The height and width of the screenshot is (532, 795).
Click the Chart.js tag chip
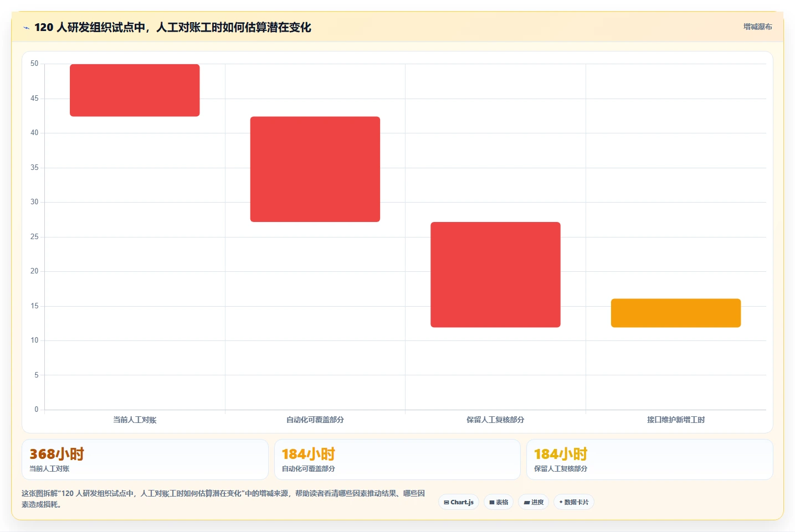459,502
